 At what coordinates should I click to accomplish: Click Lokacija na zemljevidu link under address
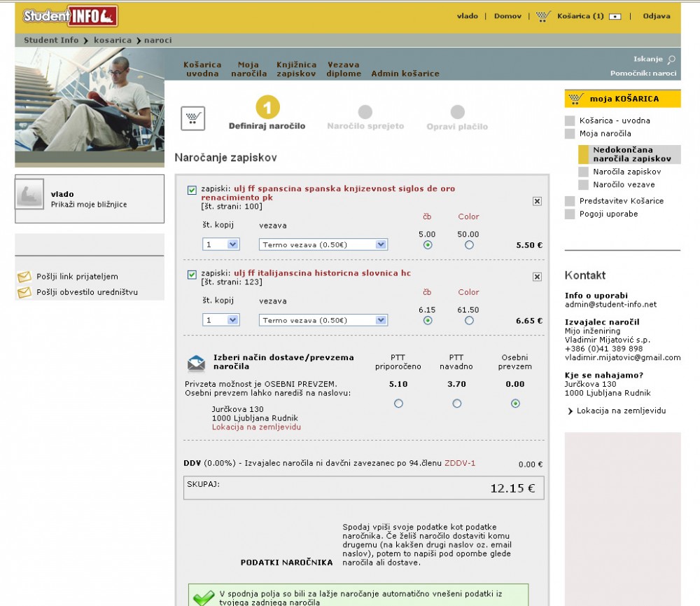coord(256,427)
